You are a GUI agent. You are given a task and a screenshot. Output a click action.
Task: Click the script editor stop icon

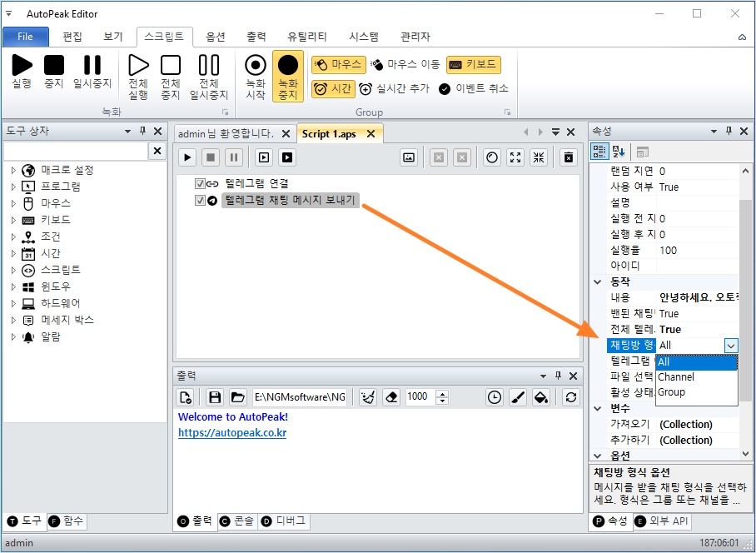(211, 157)
